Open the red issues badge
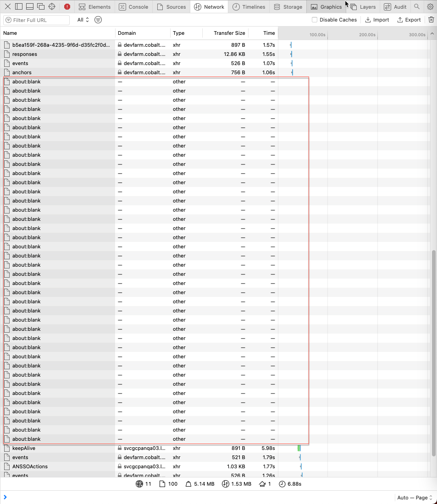The width and height of the screenshot is (437, 504). [68, 6]
